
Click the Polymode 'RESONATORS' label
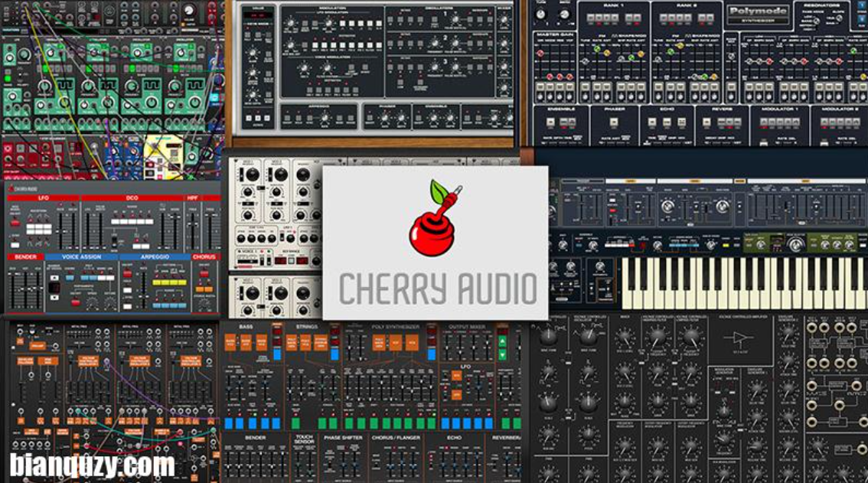(x=821, y=5)
